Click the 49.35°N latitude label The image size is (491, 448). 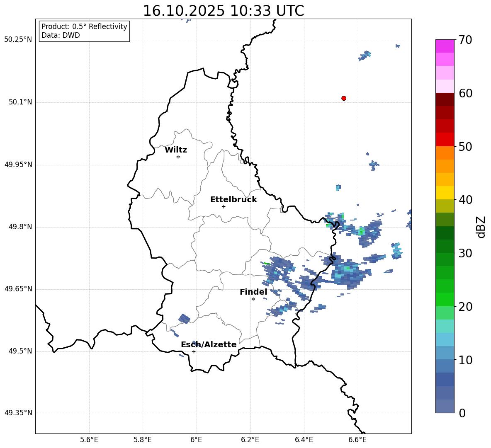tap(18, 413)
